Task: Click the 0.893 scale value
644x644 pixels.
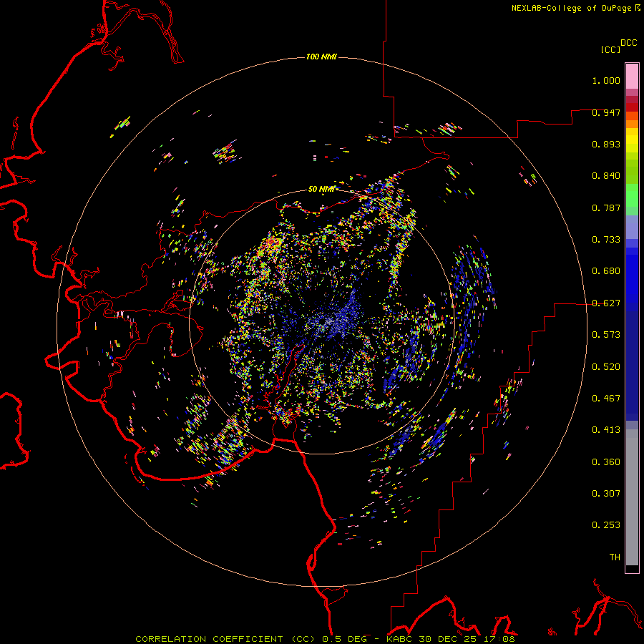Action: click(606, 144)
